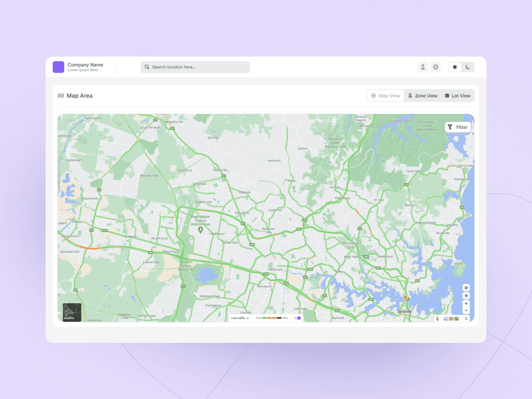Click the search magnifier icon
The image size is (532, 399).
point(147,67)
